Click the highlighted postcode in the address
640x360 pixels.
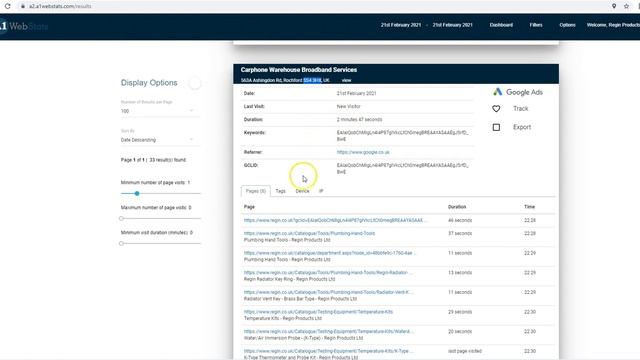pyautogui.click(x=312, y=80)
